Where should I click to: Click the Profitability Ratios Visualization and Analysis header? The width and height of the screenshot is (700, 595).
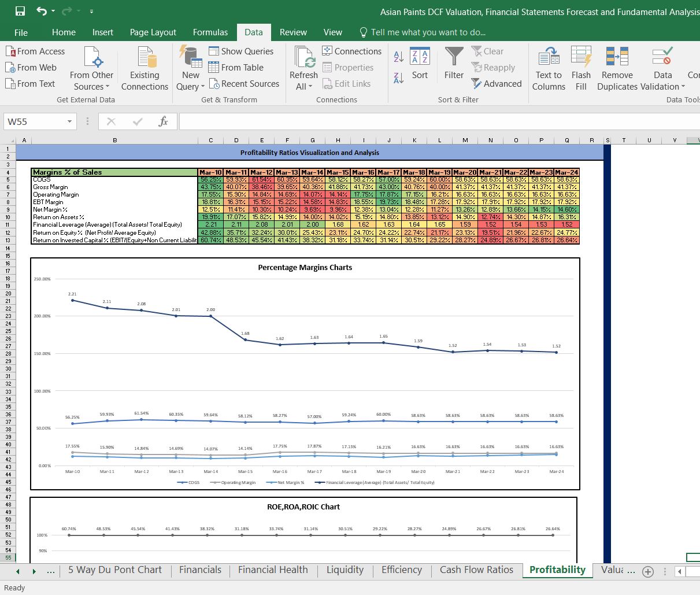pos(310,153)
